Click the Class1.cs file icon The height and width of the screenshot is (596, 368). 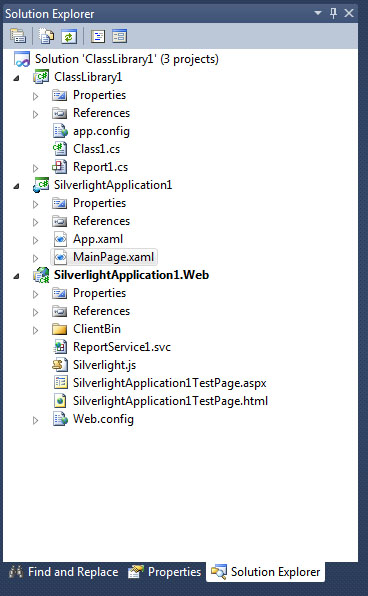click(x=60, y=149)
